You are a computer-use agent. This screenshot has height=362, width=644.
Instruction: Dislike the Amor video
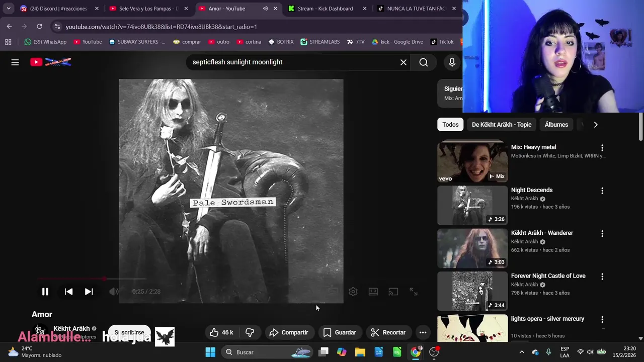[x=250, y=332]
